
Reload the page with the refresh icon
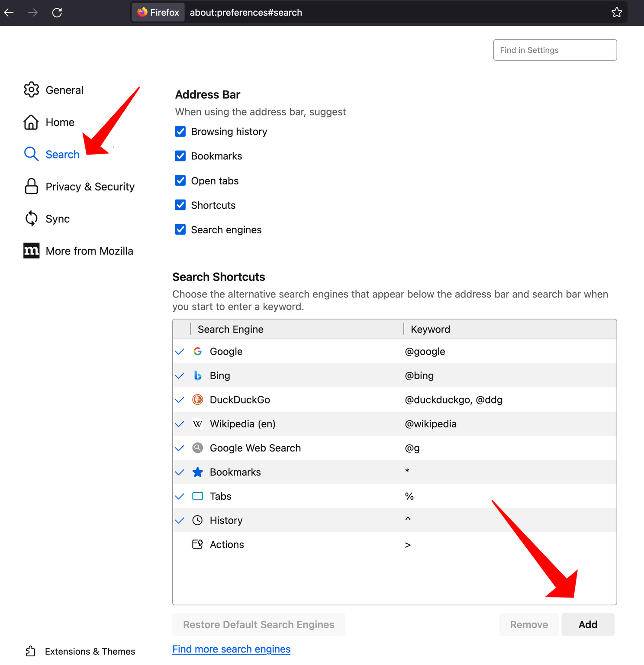(57, 13)
